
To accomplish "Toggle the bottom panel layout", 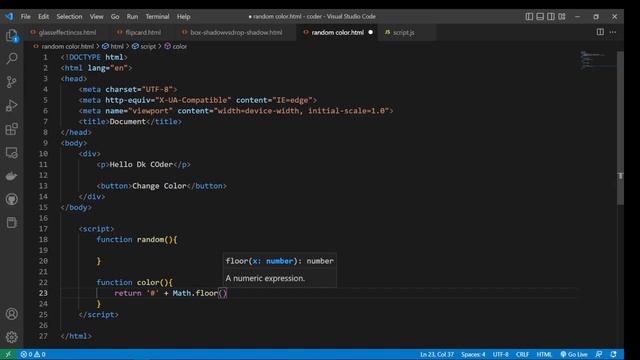I will coord(540,16).
